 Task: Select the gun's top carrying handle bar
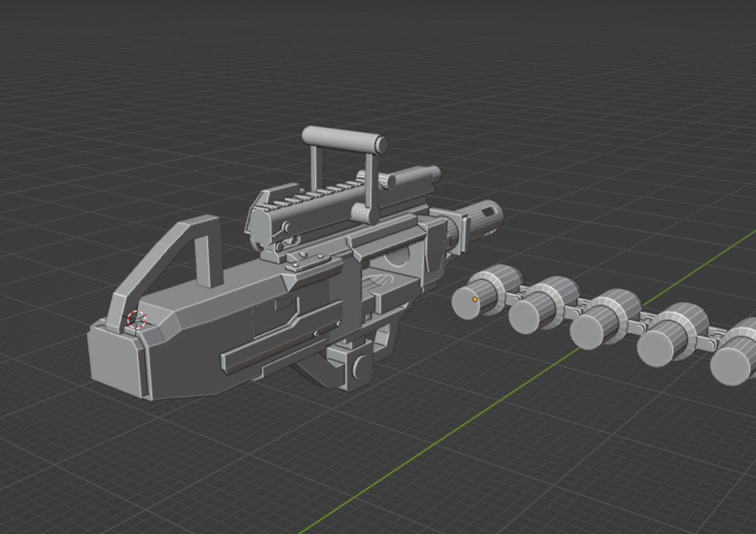tap(344, 140)
